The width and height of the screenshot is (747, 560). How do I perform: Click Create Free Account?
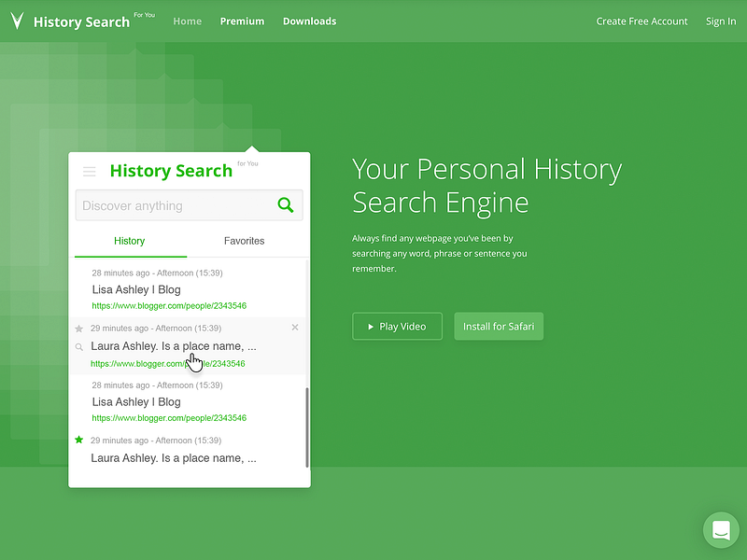tap(641, 21)
